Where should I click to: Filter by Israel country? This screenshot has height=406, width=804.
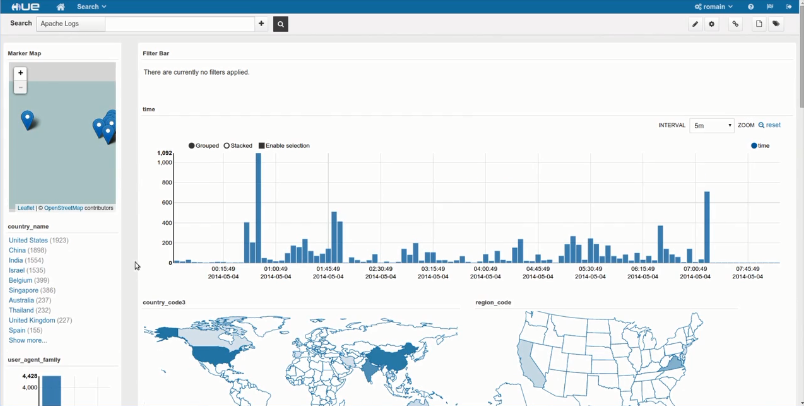[16, 270]
